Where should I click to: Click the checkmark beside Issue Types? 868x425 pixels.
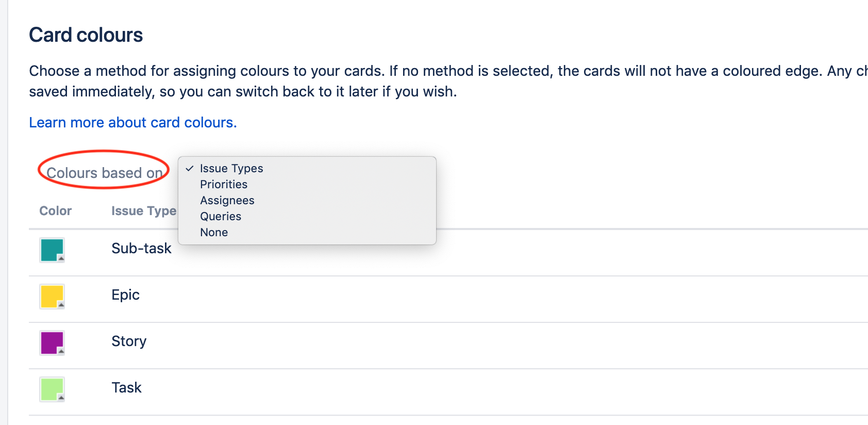[x=190, y=168]
